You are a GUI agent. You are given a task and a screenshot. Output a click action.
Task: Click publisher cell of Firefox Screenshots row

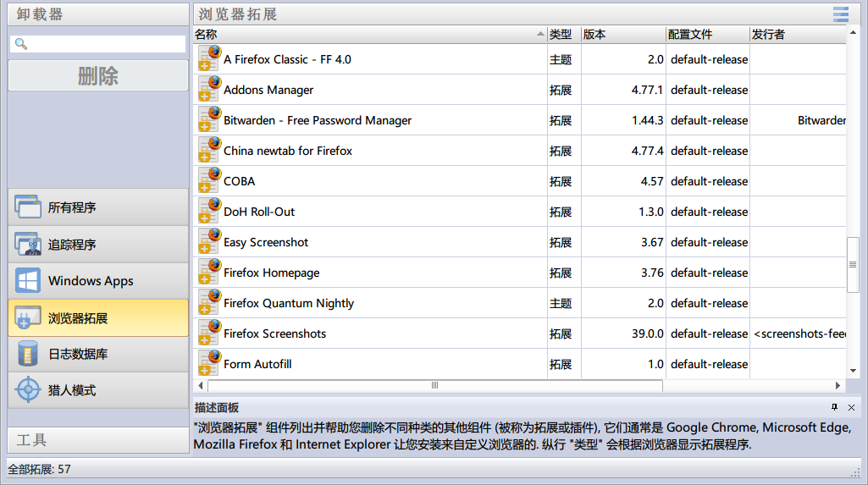click(798, 333)
